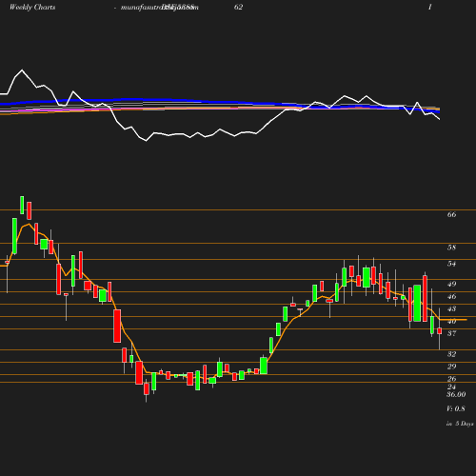
Task: Click the '62' value in header
Action: [238, 7]
